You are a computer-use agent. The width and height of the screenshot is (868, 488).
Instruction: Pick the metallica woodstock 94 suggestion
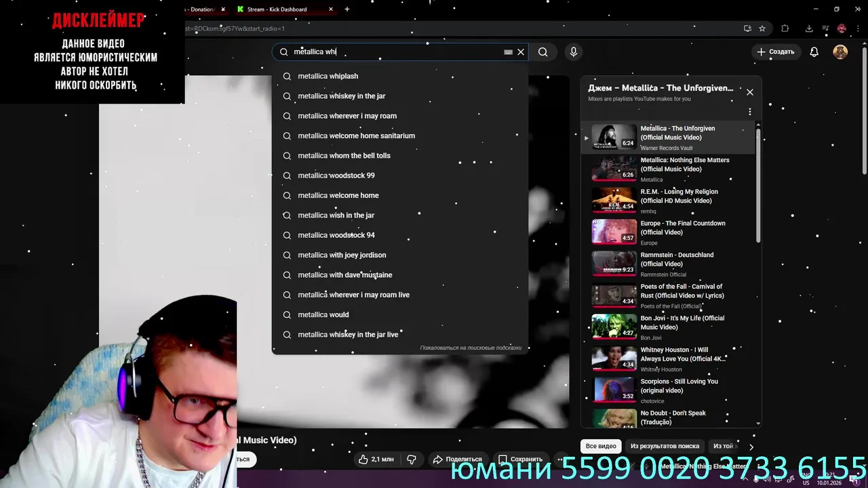tap(400, 235)
